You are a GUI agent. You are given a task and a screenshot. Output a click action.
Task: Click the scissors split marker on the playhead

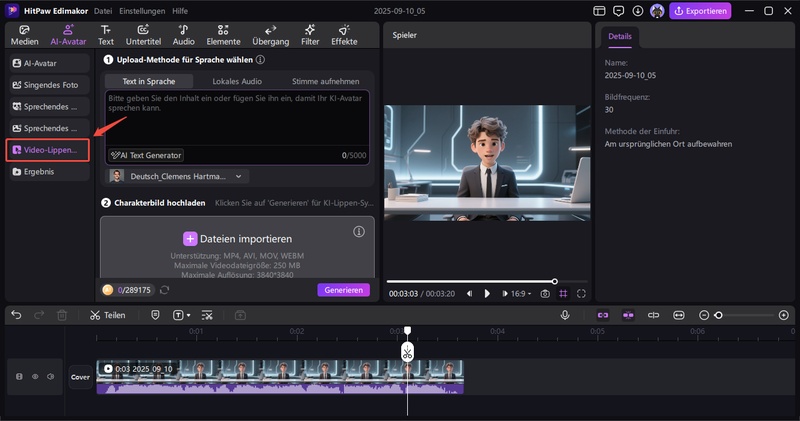click(407, 352)
